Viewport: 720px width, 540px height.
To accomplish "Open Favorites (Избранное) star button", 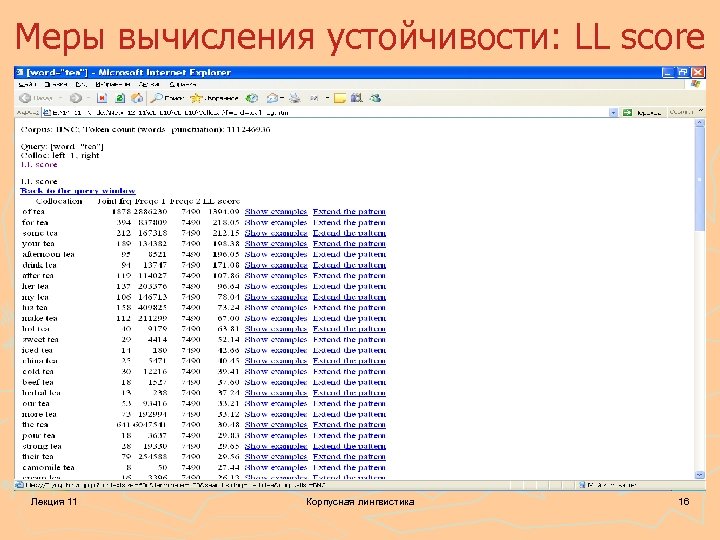I will (x=215, y=98).
